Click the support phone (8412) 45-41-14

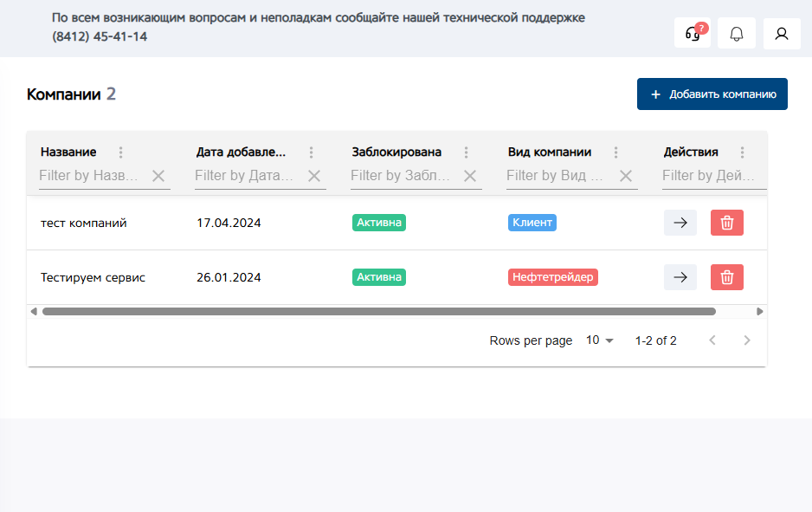point(100,36)
